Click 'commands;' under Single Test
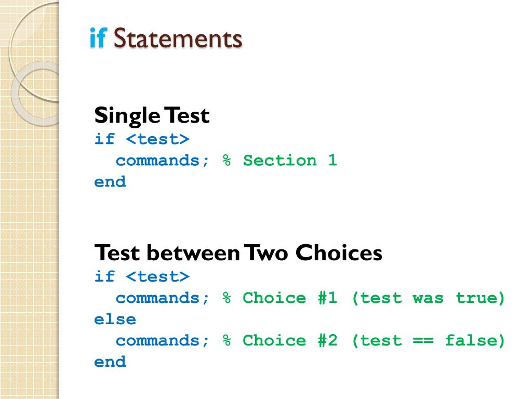The image size is (532, 399). (x=162, y=161)
